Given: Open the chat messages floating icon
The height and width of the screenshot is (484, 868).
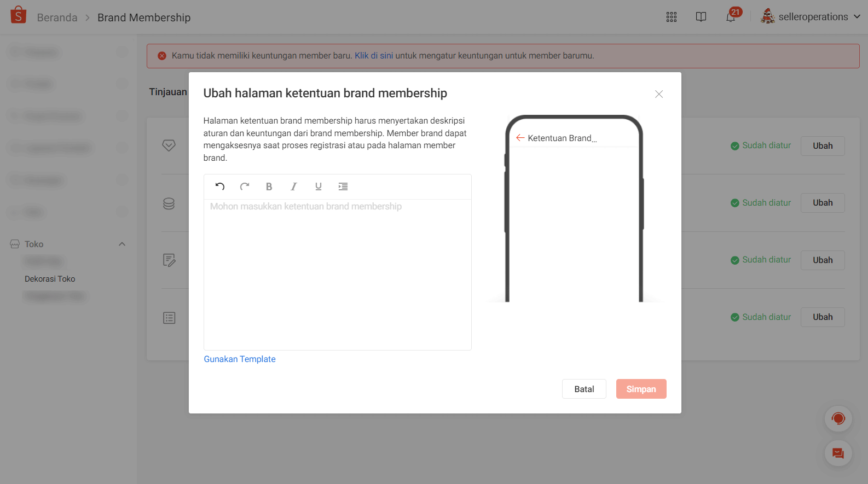Looking at the screenshot, I should 838,453.
